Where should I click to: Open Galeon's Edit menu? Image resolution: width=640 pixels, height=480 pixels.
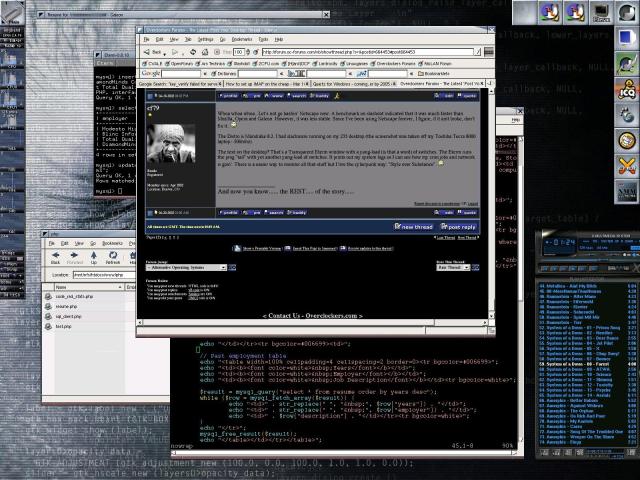point(159,39)
